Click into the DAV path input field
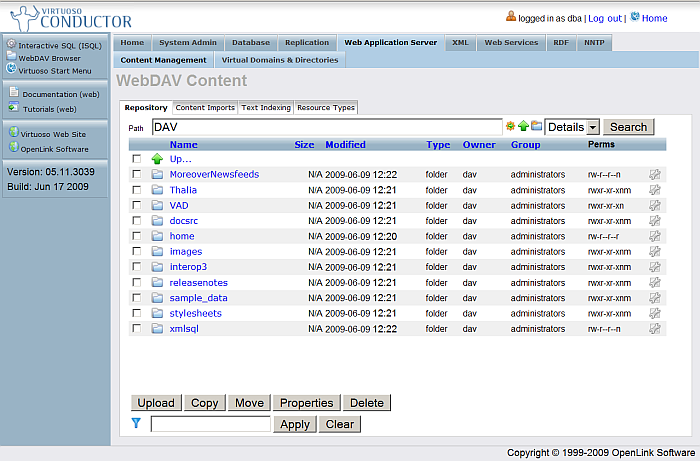 [x=326, y=127]
